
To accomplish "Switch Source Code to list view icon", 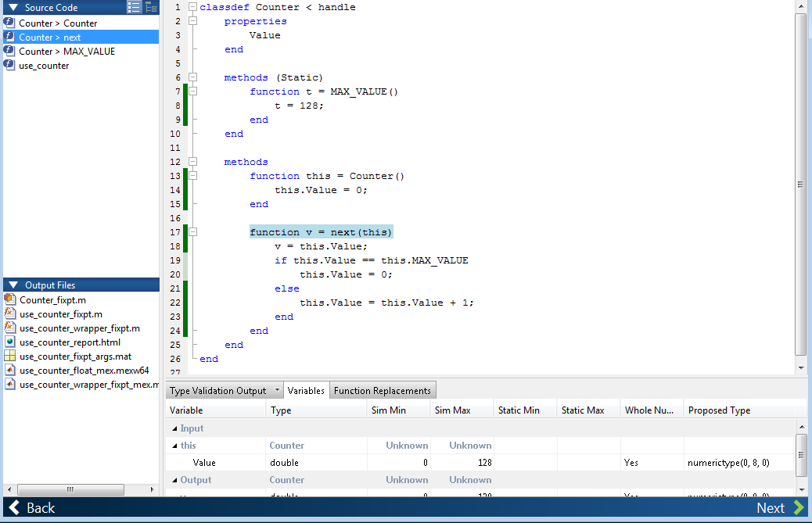I will 134,7.
